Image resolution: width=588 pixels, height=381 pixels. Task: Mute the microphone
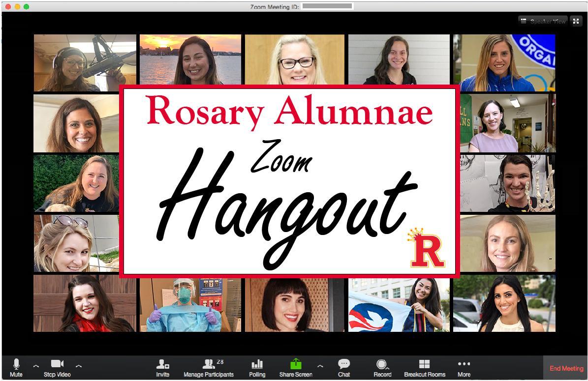pos(16,368)
